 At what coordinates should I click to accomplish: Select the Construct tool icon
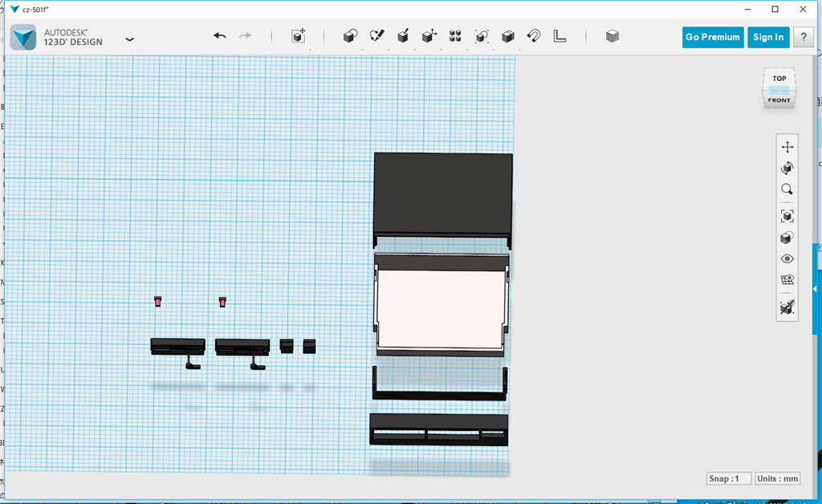click(x=402, y=36)
